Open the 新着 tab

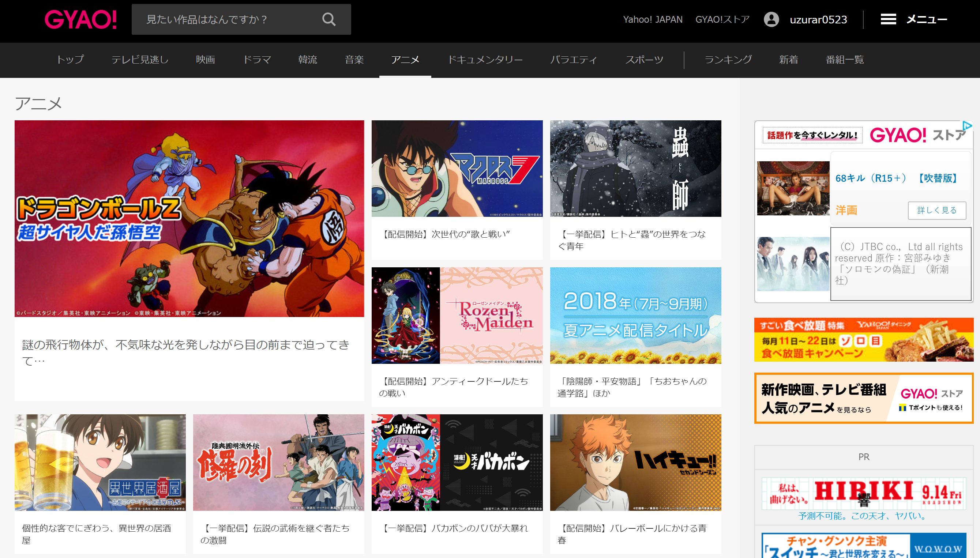[x=789, y=59]
